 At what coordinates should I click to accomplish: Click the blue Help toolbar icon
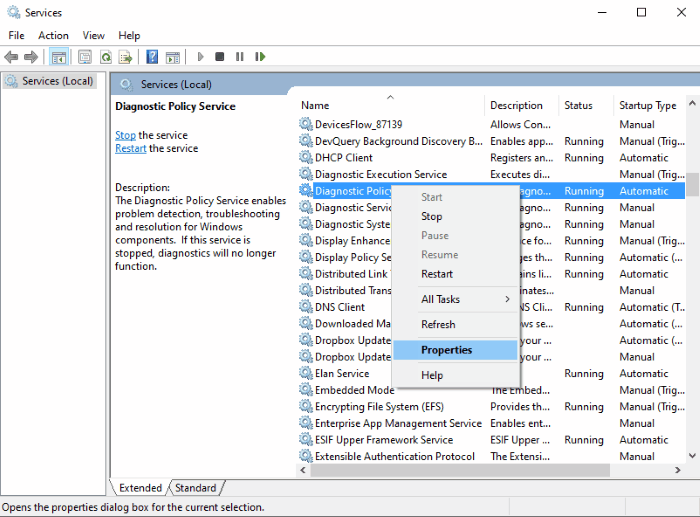(x=152, y=57)
